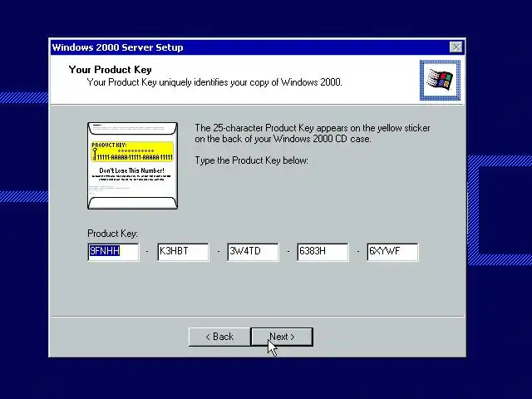The image size is (532, 399).
Task: Select the fourth key field 6383H
Action: click(323, 252)
